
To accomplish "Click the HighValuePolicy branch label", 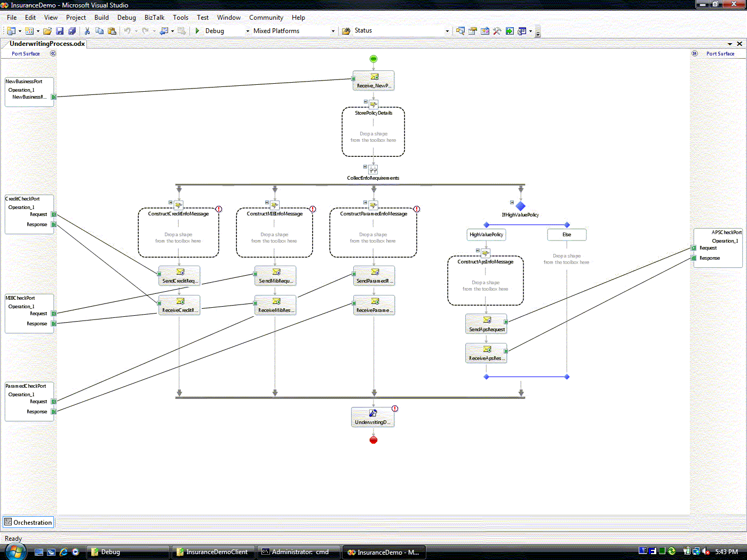I will tap(486, 235).
